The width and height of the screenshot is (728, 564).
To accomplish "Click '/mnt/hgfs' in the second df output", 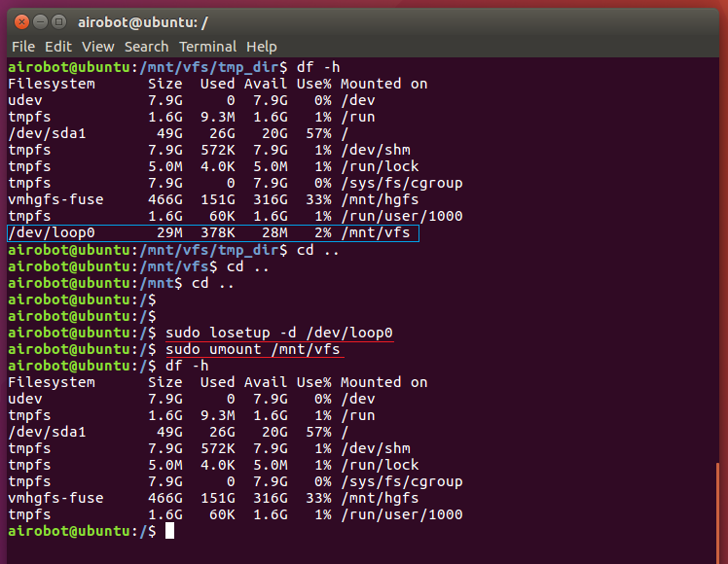I will pyautogui.click(x=380, y=498).
